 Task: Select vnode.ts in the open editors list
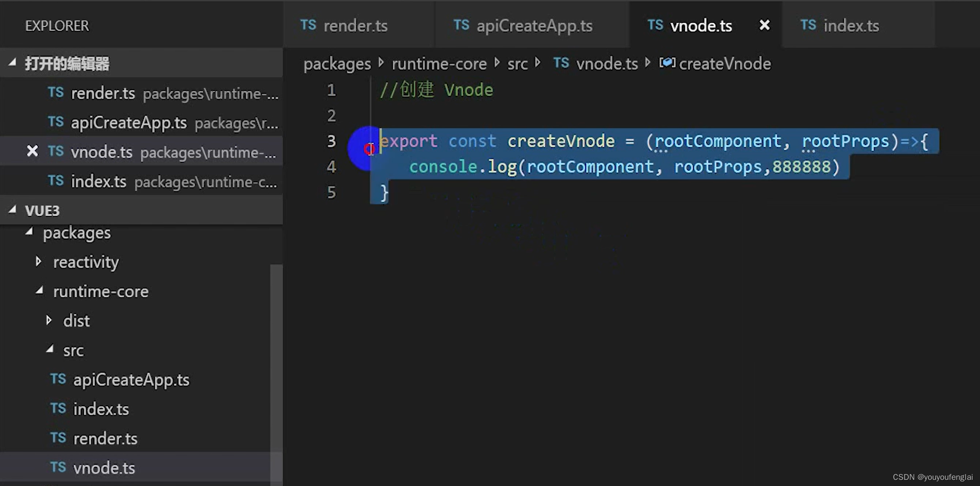(x=141, y=151)
